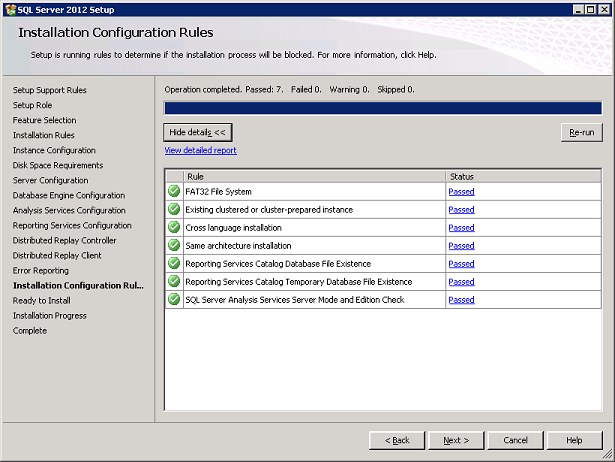Click FAT32 File System rule name

(x=218, y=192)
